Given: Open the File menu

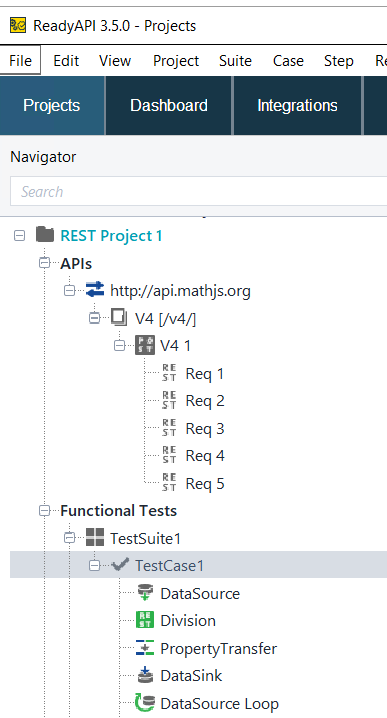Looking at the screenshot, I should point(20,60).
